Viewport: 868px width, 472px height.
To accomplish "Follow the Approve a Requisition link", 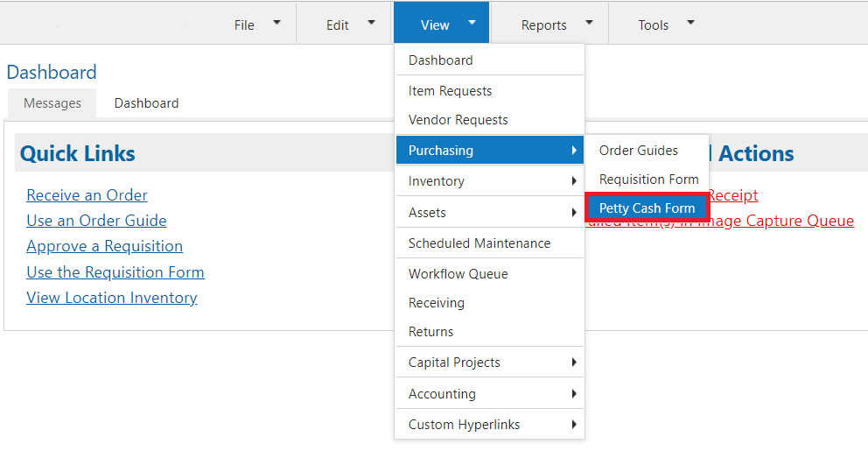I will 104,246.
